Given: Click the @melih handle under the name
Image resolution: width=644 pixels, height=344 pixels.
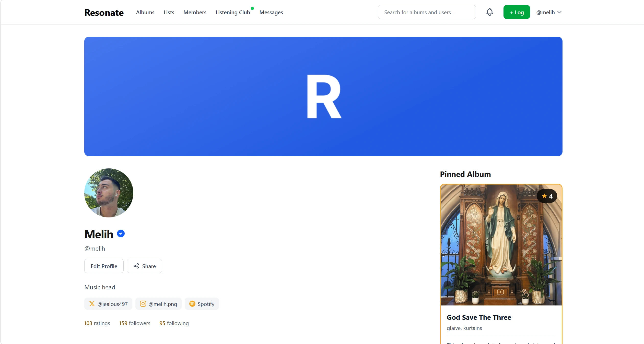Looking at the screenshot, I should [95, 248].
